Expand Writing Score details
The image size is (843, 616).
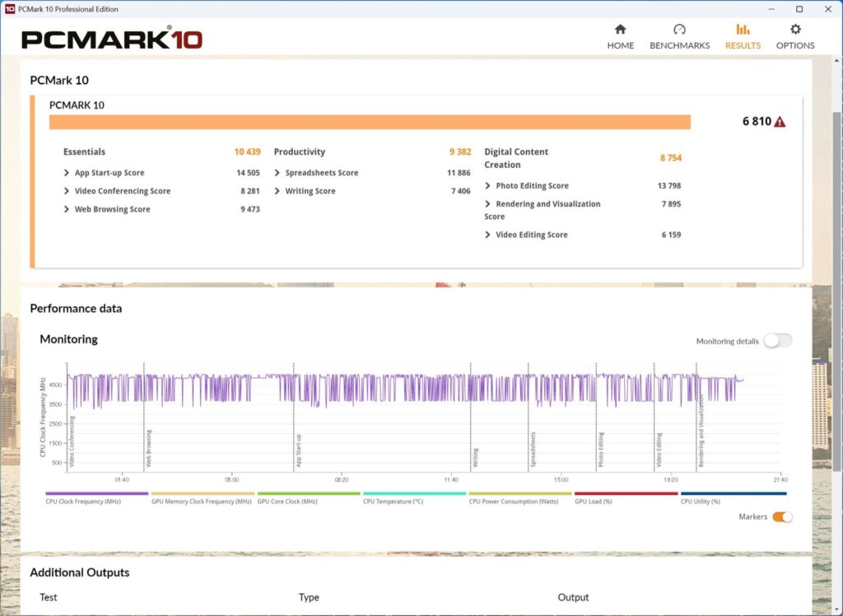(x=277, y=191)
